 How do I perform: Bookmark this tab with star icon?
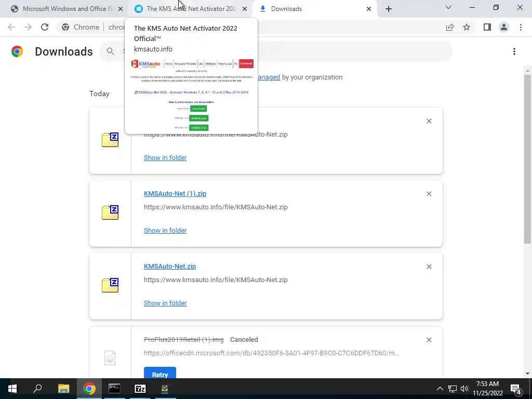(467, 27)
